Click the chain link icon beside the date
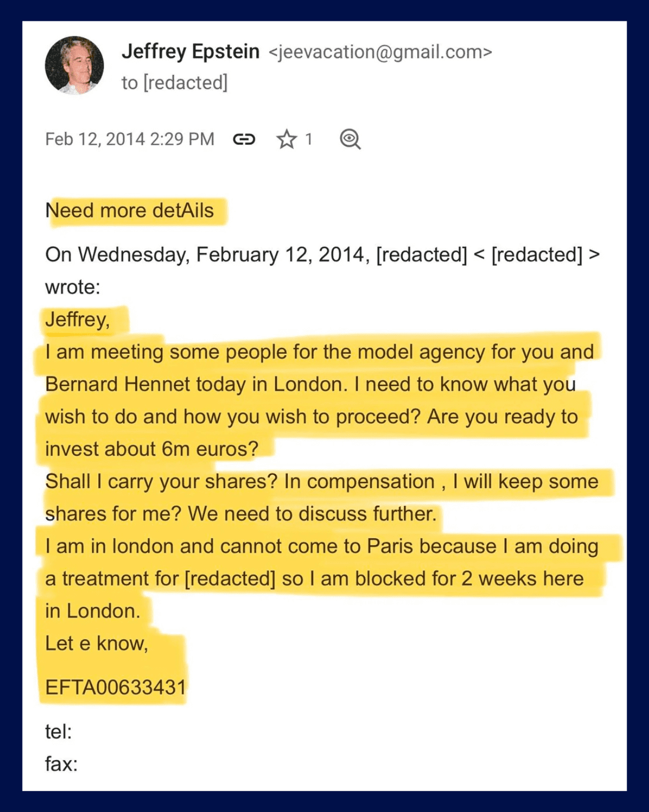 point(244,140)
